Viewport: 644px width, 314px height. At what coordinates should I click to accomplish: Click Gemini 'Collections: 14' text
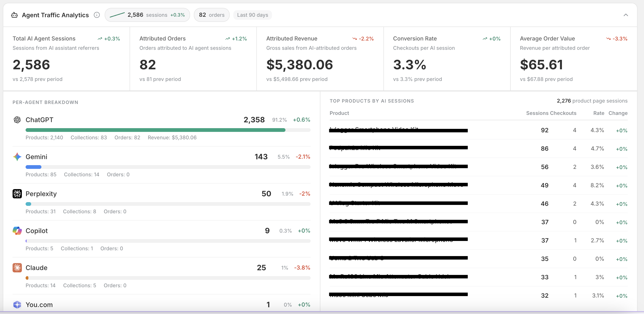(81, 174)
